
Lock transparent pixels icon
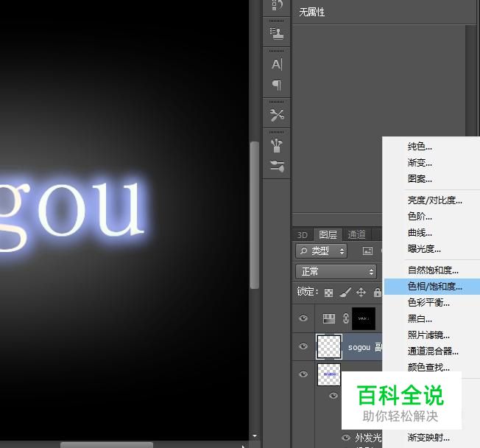point(329,293)
